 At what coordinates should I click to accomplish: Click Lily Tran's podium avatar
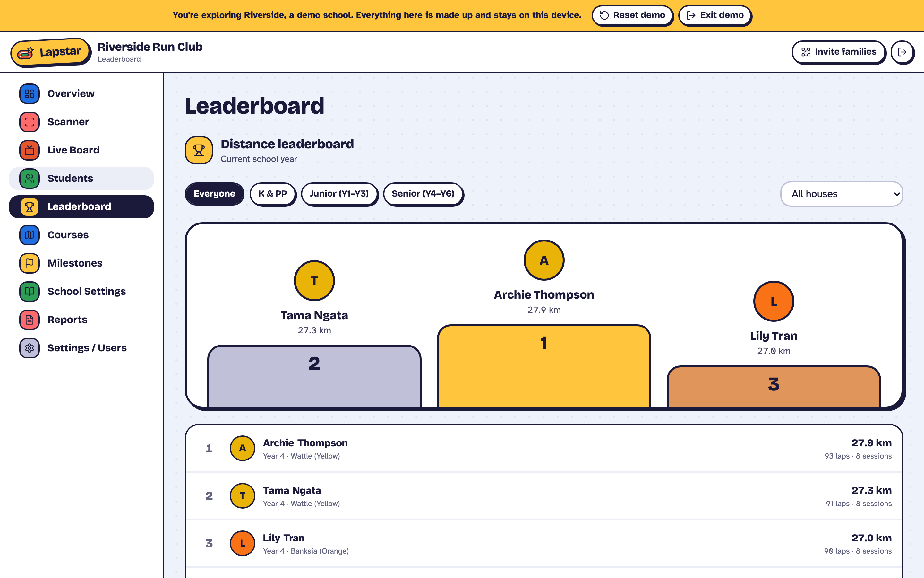774,301
